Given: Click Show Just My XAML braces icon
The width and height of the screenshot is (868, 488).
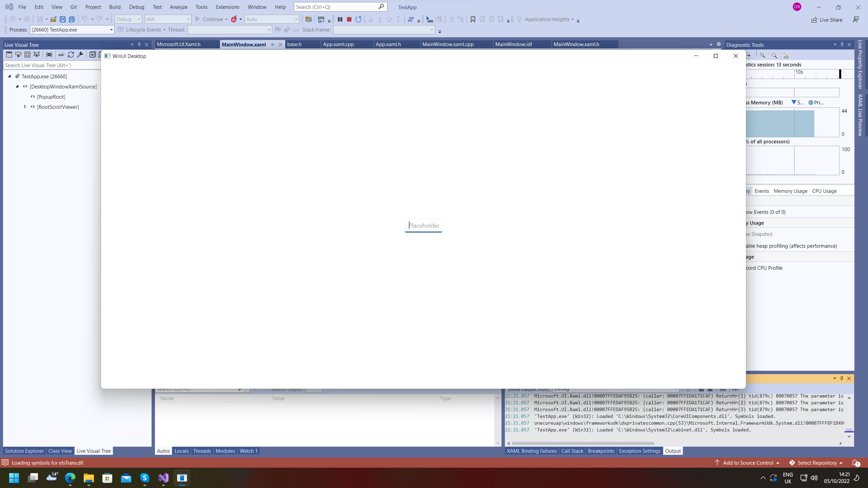Looking at the screenshot, I should 49,55.
